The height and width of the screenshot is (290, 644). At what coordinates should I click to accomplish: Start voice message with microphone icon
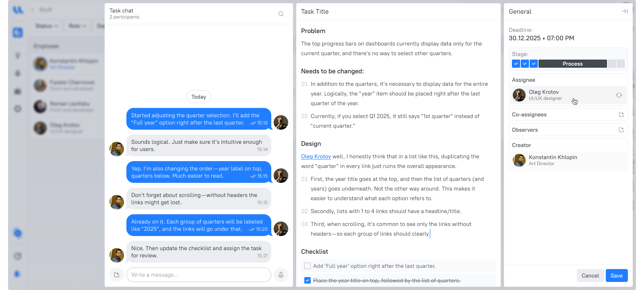click(x=281, y=275)
